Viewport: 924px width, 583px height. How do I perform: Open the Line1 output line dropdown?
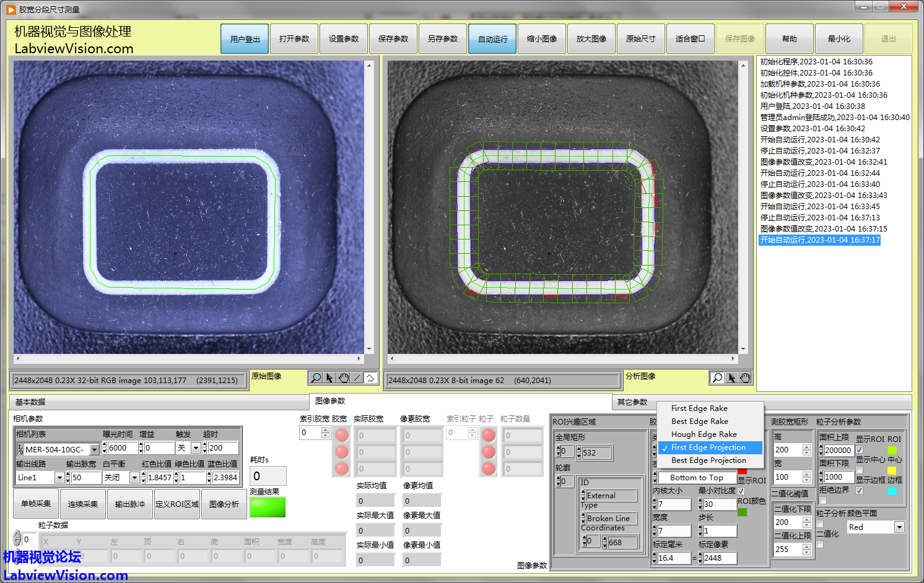tap(59, 477)
